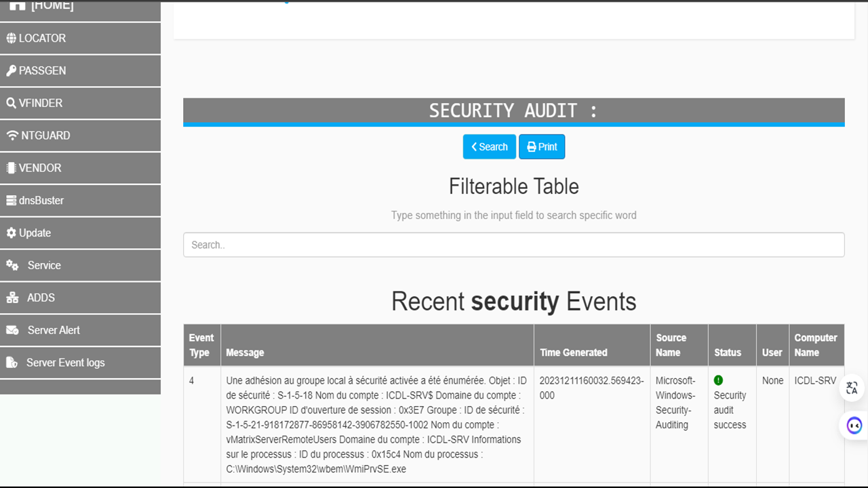This screenshot has width=868, height=488.
Task: Click the Time Generated column header
Action: (x=573, y=352)
